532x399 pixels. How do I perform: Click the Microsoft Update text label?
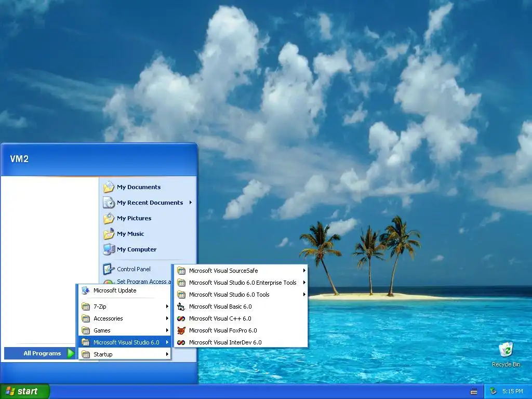click(x=115, y=290)
